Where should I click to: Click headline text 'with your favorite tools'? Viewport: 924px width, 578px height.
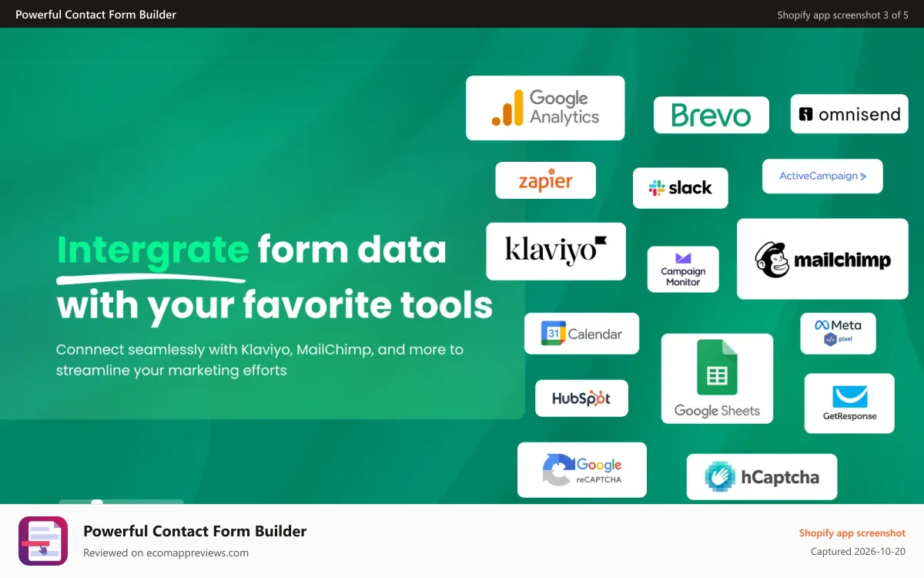(274, 305)
